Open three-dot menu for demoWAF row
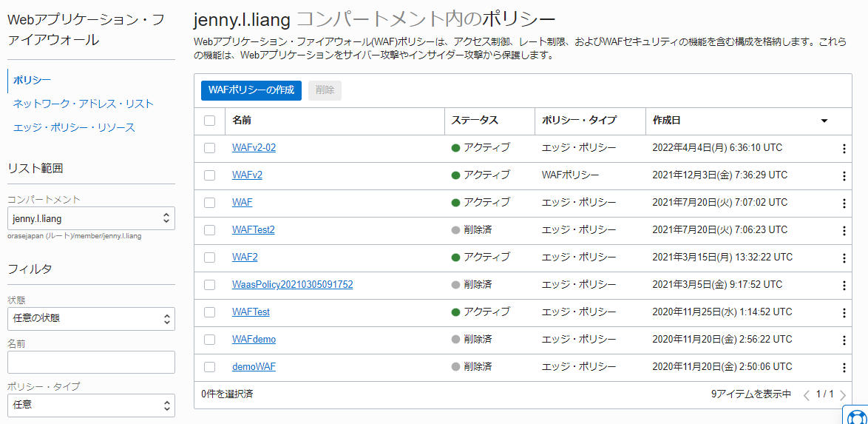The image size is (868, 424). (844, 368)
